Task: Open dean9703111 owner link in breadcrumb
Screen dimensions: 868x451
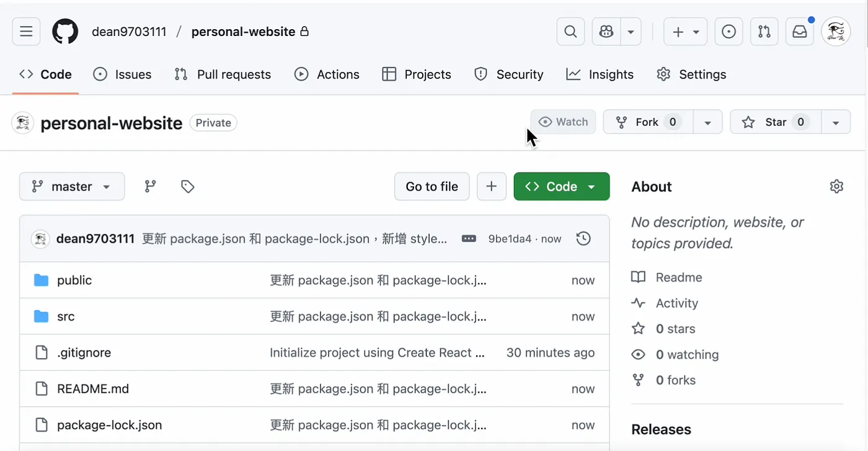Action: pyautogui.click(x=129, y=32)
